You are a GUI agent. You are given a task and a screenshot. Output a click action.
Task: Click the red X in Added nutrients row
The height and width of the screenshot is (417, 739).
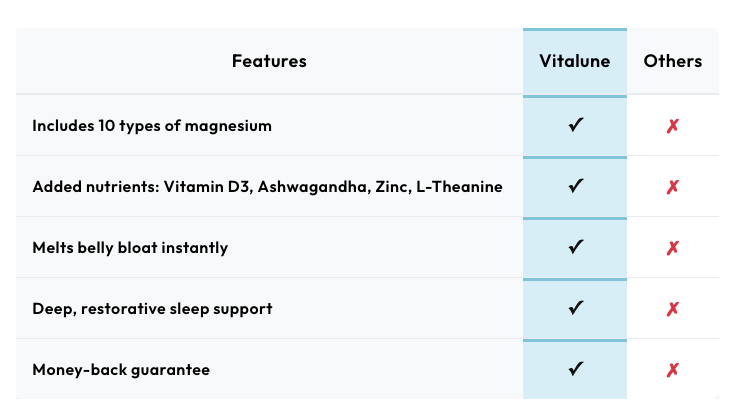(x=673, y=187)
